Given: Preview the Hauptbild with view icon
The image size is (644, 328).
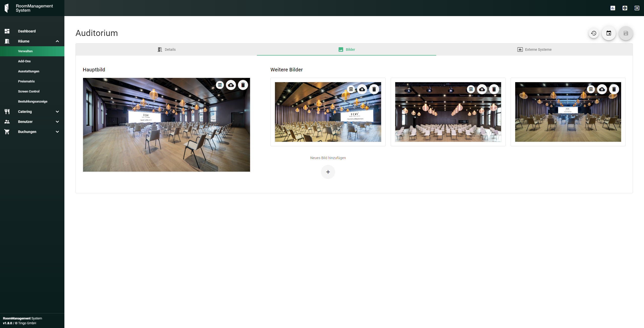Looking at the screenshot, I should tap(220, 85).
